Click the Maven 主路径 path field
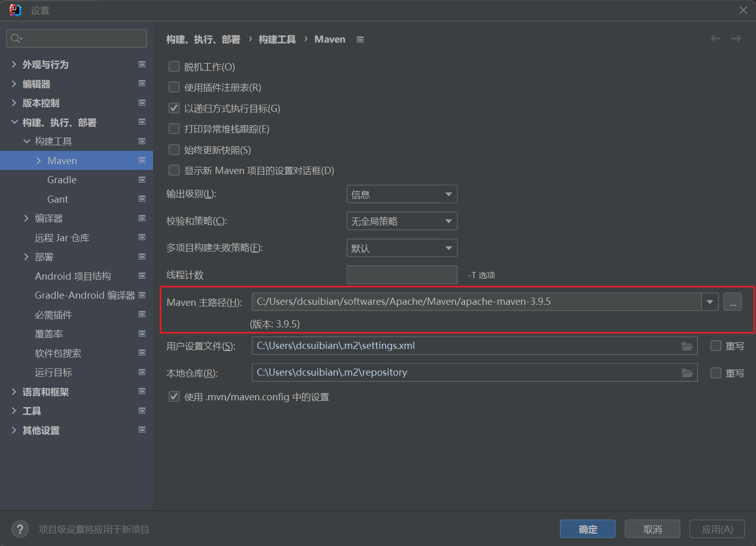The height and width of the screenshot is (546, 756). [x=477, y=302]
